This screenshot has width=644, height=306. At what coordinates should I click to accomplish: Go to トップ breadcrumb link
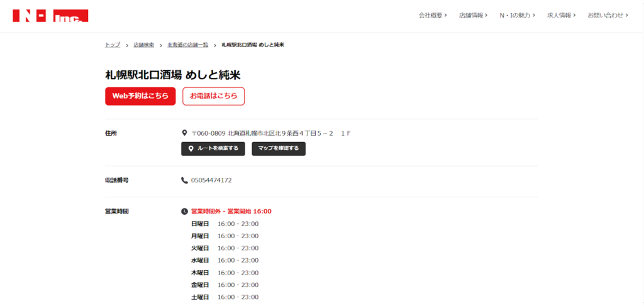tap(113, 45)
